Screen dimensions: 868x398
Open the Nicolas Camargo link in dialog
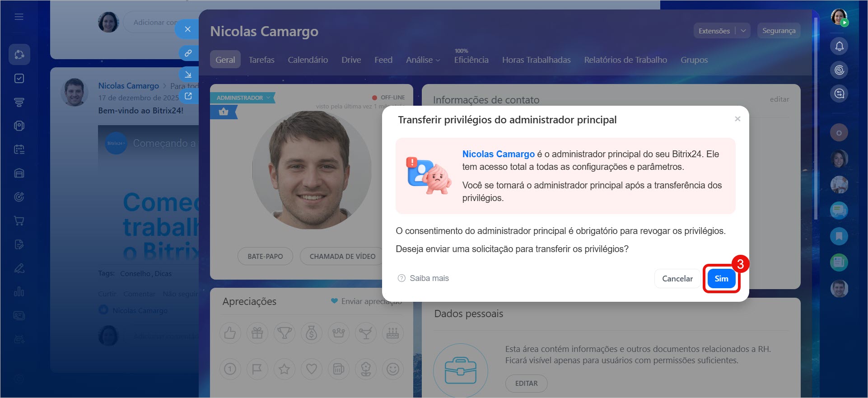(x=498, y=154)
